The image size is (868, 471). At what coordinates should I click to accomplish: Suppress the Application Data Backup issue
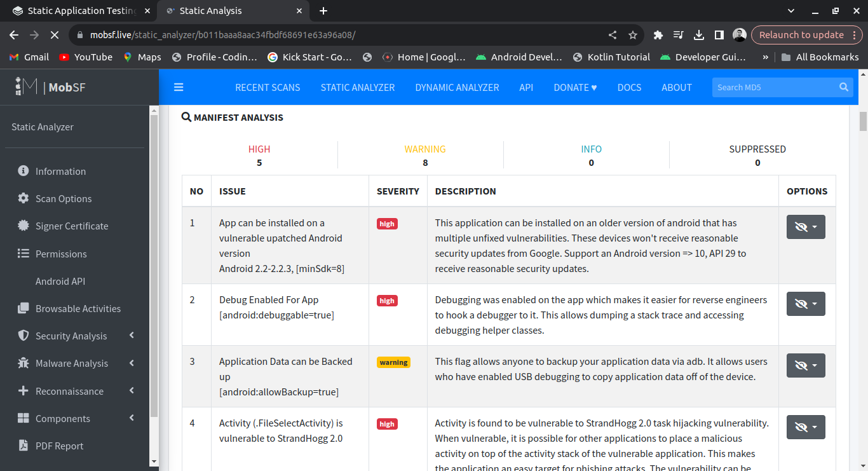point(806,365)
